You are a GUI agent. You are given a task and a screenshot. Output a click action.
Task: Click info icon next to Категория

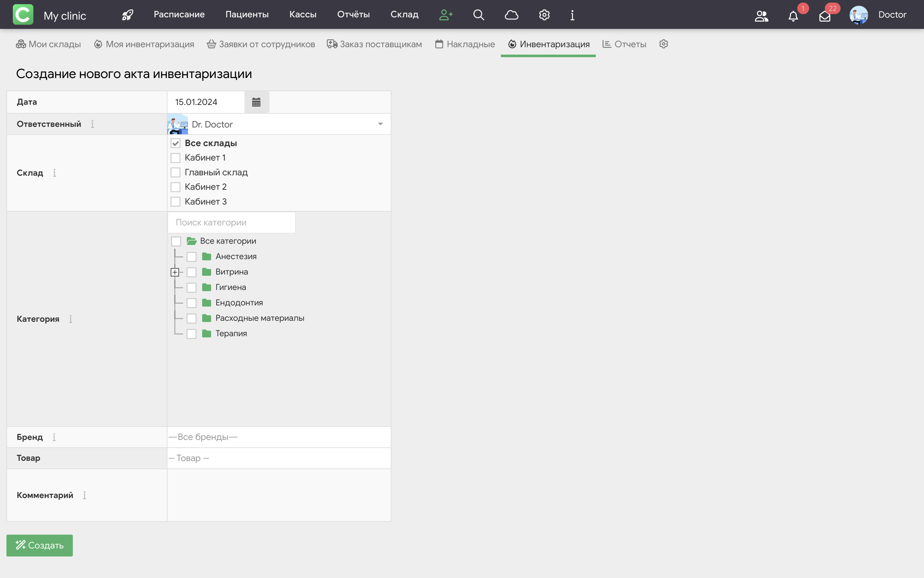coord(70,319)
